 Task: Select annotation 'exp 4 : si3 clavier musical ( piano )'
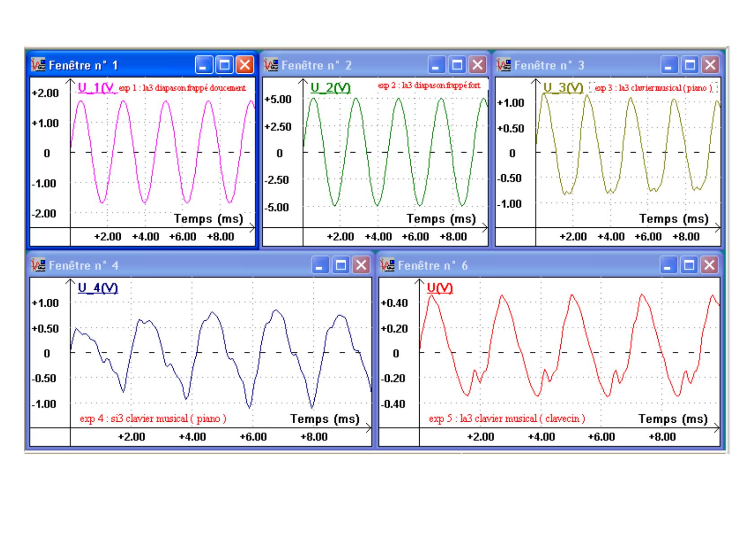(x=153, y=419)
